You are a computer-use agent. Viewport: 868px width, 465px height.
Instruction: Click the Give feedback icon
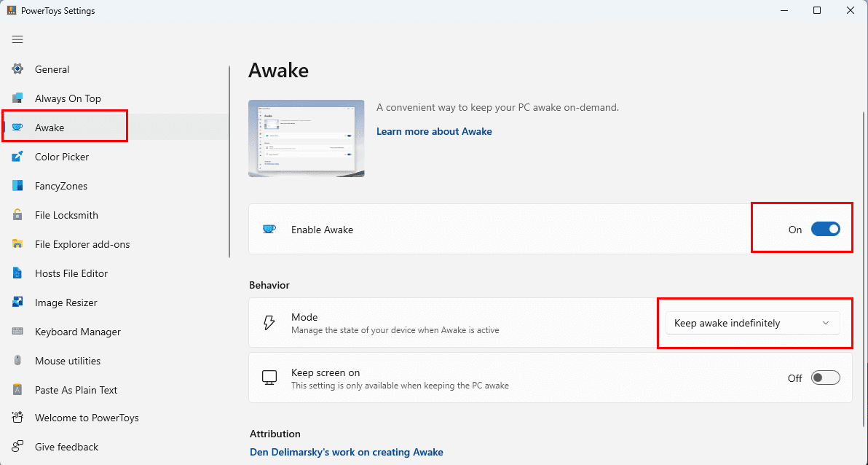coord(17,447)
